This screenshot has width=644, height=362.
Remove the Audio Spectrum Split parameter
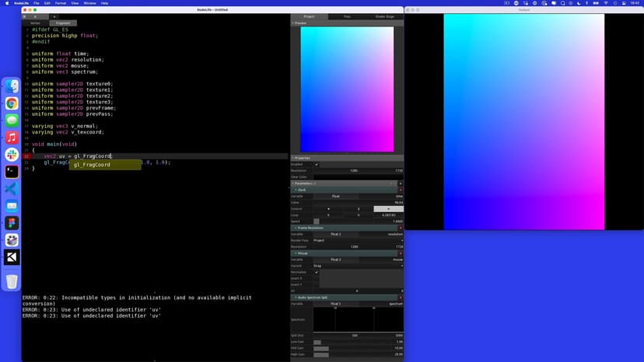click(x=401, y=298)
